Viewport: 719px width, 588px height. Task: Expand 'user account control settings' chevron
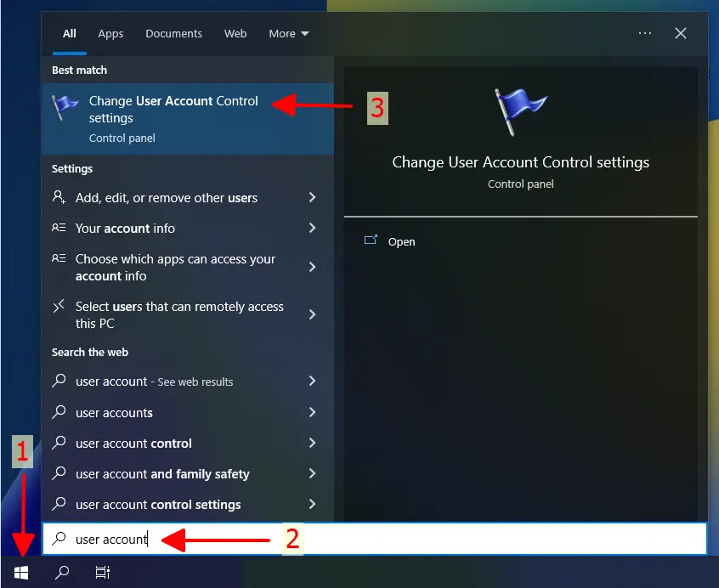pos(312,504)
